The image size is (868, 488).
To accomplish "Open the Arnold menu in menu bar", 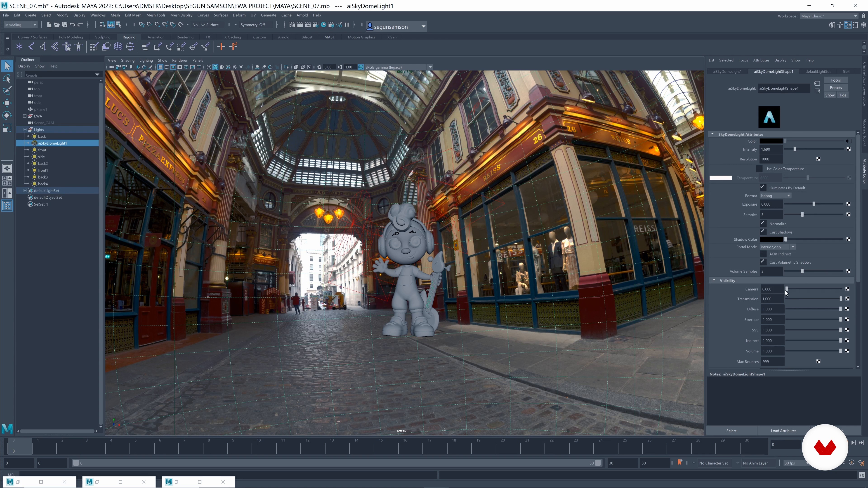I will [302, 15].
